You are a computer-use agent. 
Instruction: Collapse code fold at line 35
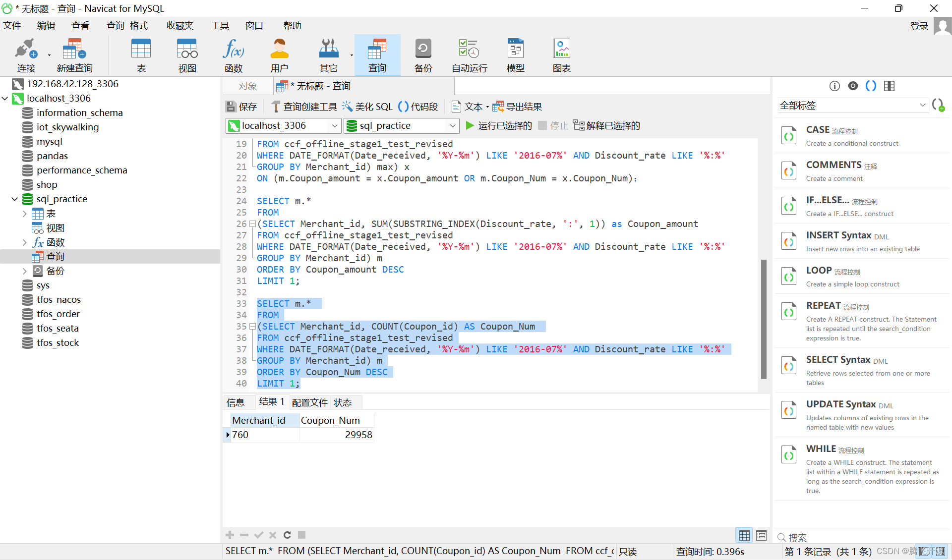[252, 327]
